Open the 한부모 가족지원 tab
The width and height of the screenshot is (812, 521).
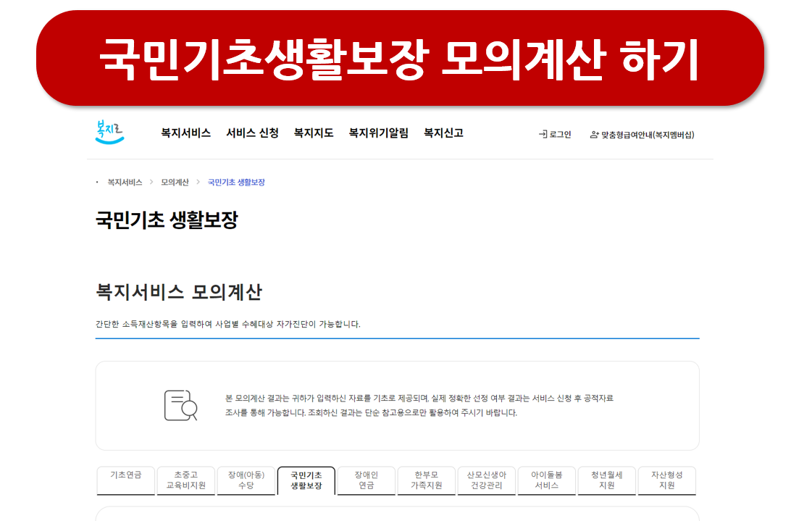point(427,480)
